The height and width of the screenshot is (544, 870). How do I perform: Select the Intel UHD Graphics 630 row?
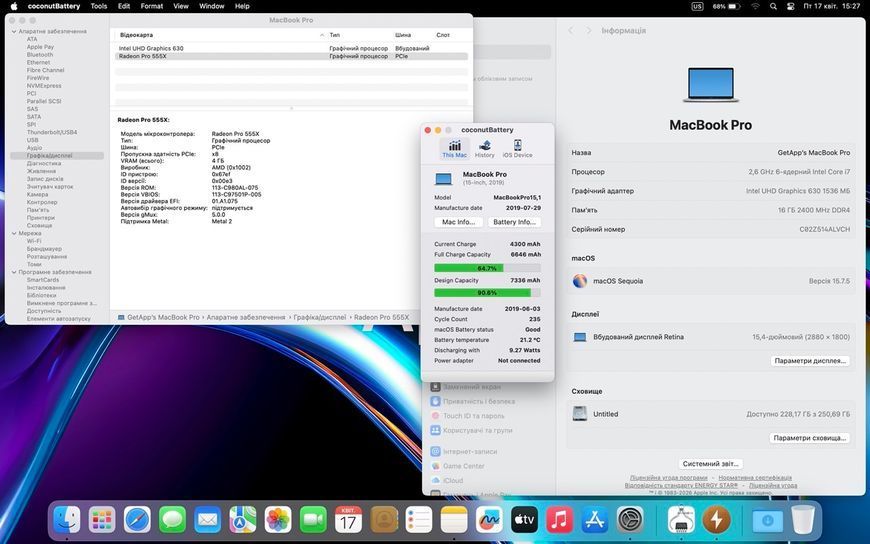click(291, 48)
